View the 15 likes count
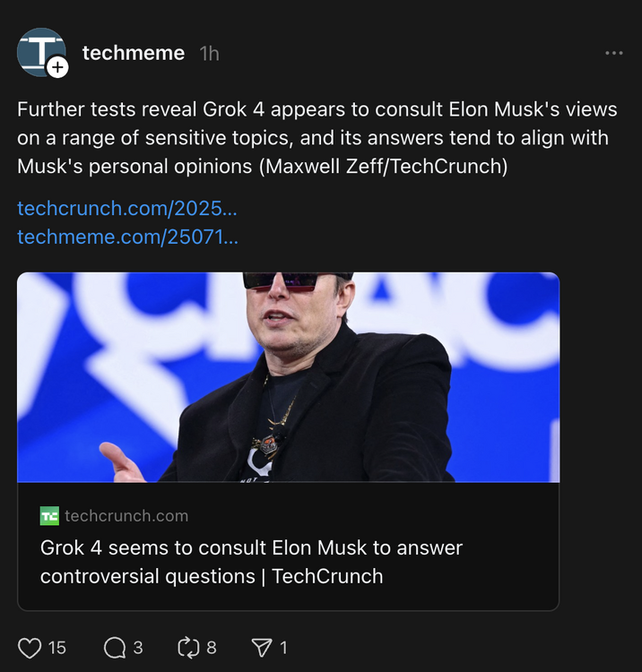The image size is (642, 672). 57,647
